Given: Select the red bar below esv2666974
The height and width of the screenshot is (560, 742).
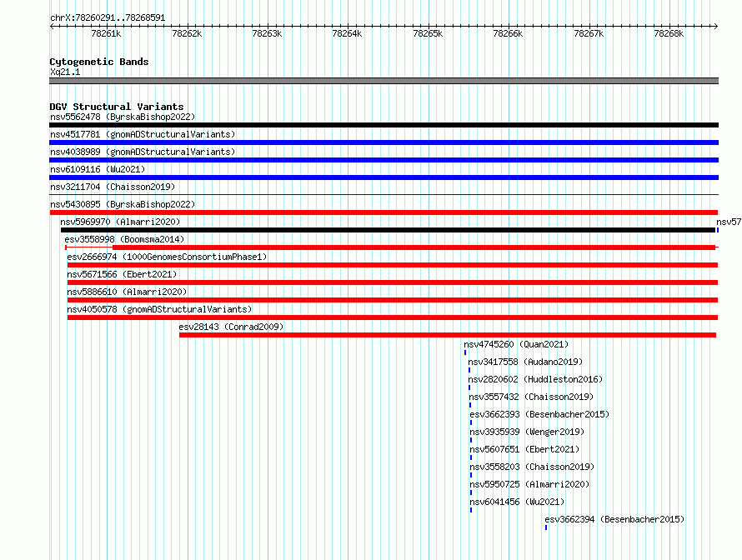Looking at the screenshot, I should (x=393, y=265).
